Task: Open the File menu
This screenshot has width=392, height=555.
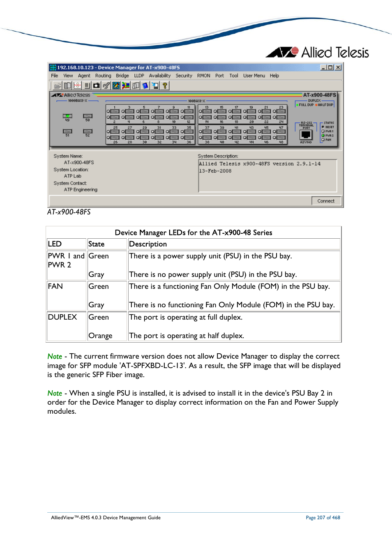Action: tap(55, 76)
